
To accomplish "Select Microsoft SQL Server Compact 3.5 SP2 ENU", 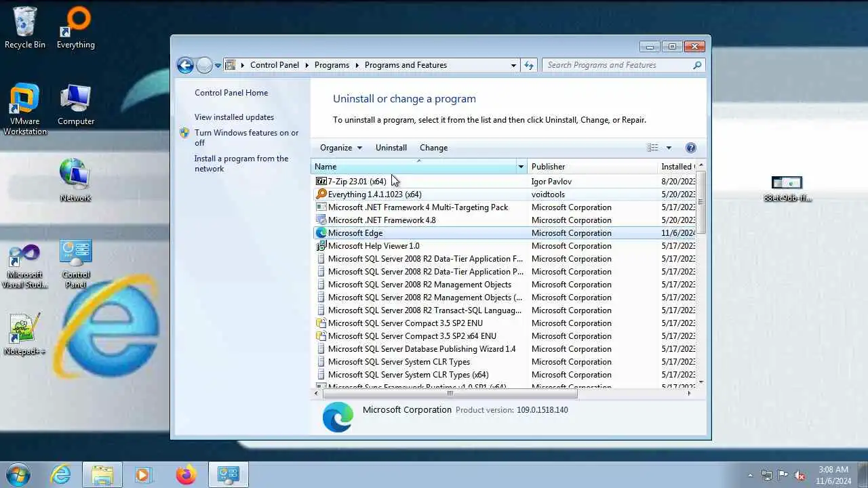I will coord(506,323).
